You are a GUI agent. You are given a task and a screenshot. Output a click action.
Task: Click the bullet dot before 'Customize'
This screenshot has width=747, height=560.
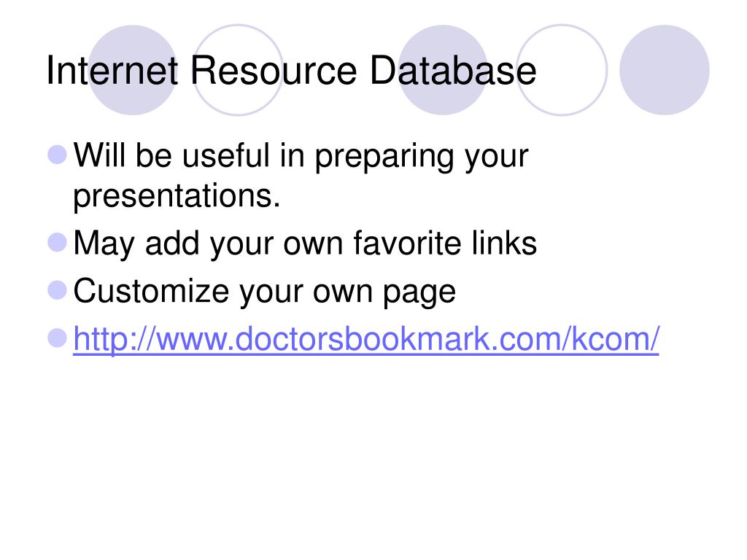click(x=58, y=290)
